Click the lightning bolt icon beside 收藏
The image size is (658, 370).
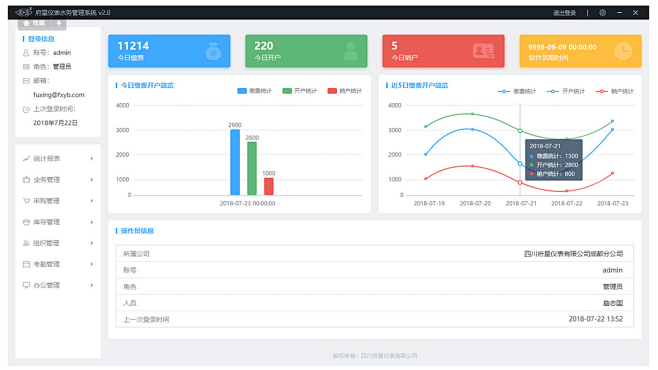pos(59,23)
